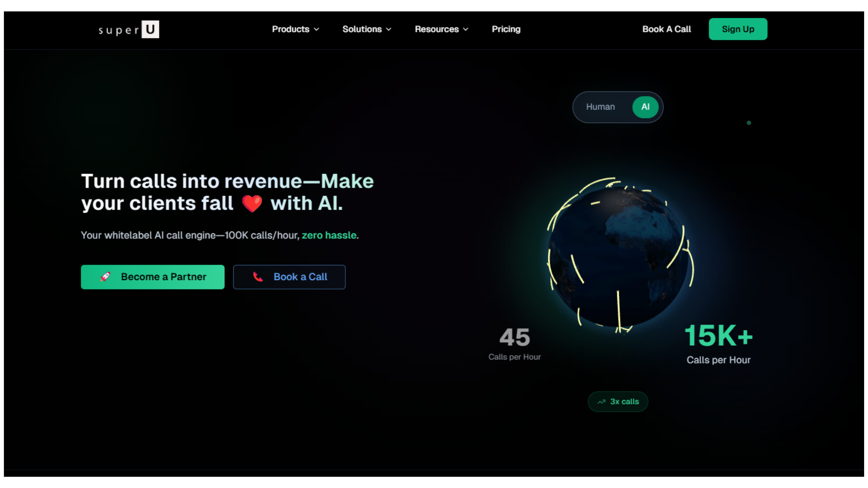Click the rocket icon on Become a Partner

pyautogui.click(x=105, y=277)
